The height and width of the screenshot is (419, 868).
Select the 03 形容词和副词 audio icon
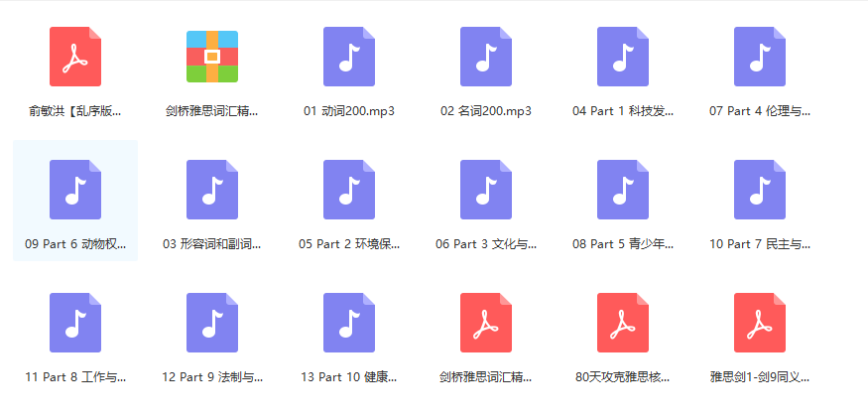pyautogui.click(x=212, y=190)
